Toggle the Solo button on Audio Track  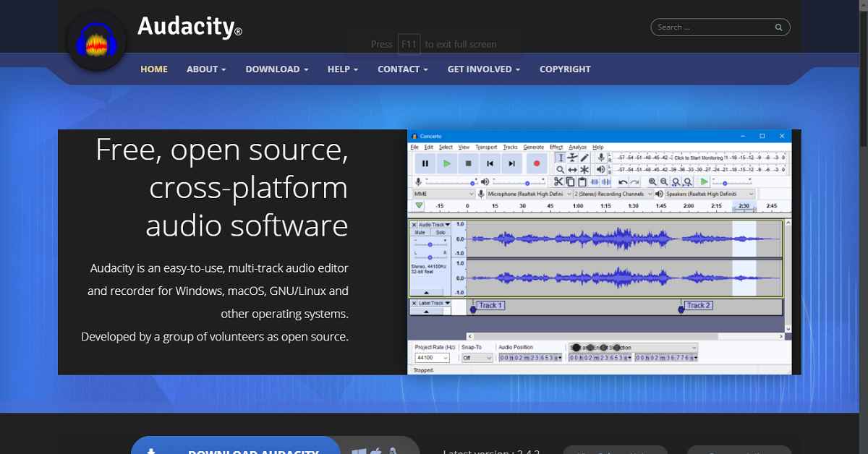pyautogui.click(x=440, y=233)
